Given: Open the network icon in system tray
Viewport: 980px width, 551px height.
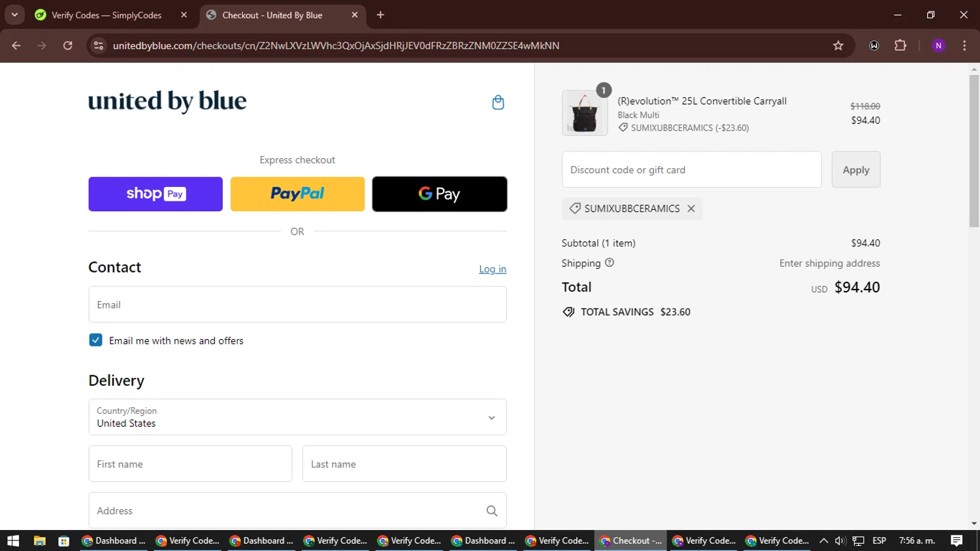Looking at the screenshot, I should click(x=858, y=541).
